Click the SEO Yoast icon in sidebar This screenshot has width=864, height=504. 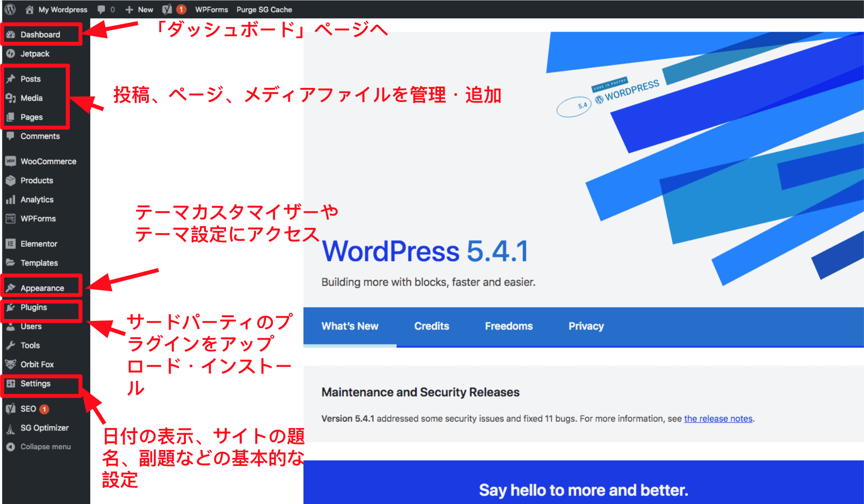(11, 409)
